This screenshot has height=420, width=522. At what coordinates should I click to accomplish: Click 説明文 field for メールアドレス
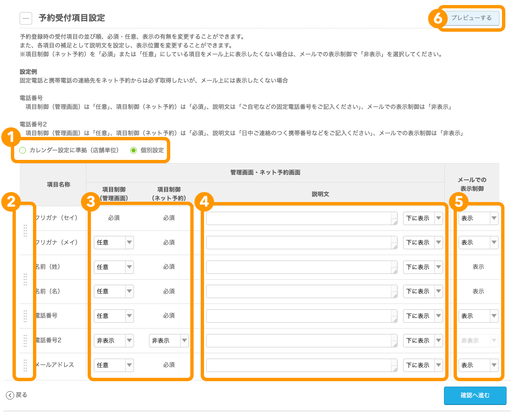click(302, 365)
